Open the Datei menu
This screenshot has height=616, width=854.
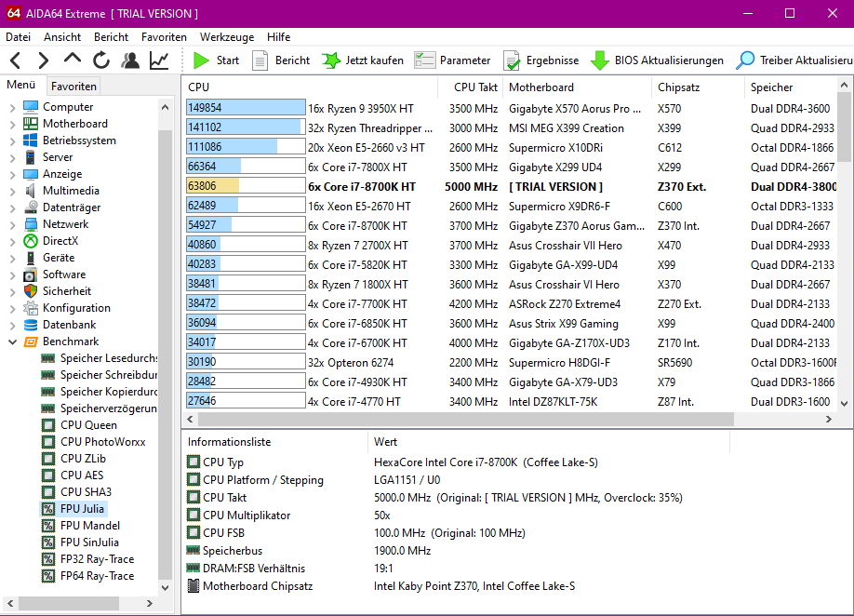(x=18, y=37)
